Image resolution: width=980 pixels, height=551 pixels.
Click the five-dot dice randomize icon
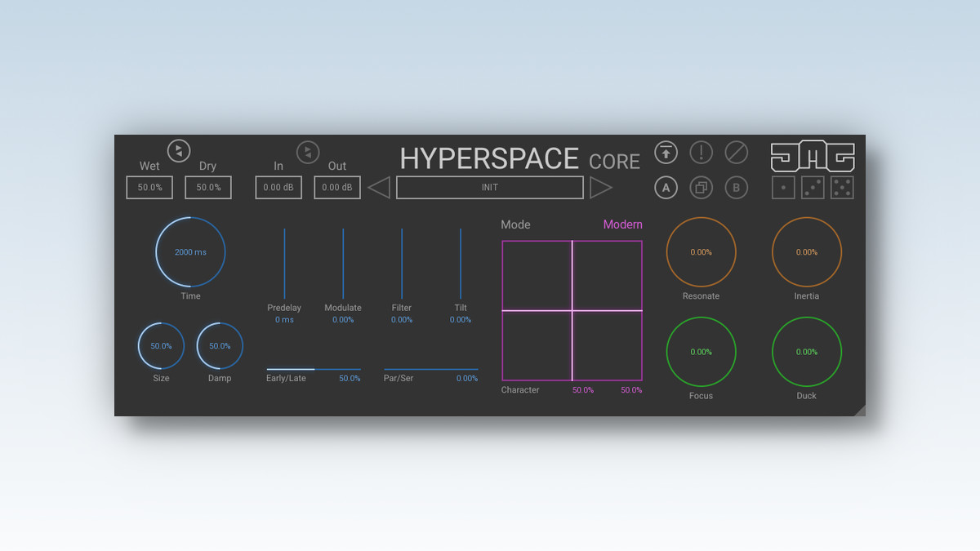[x=842, y=188]
